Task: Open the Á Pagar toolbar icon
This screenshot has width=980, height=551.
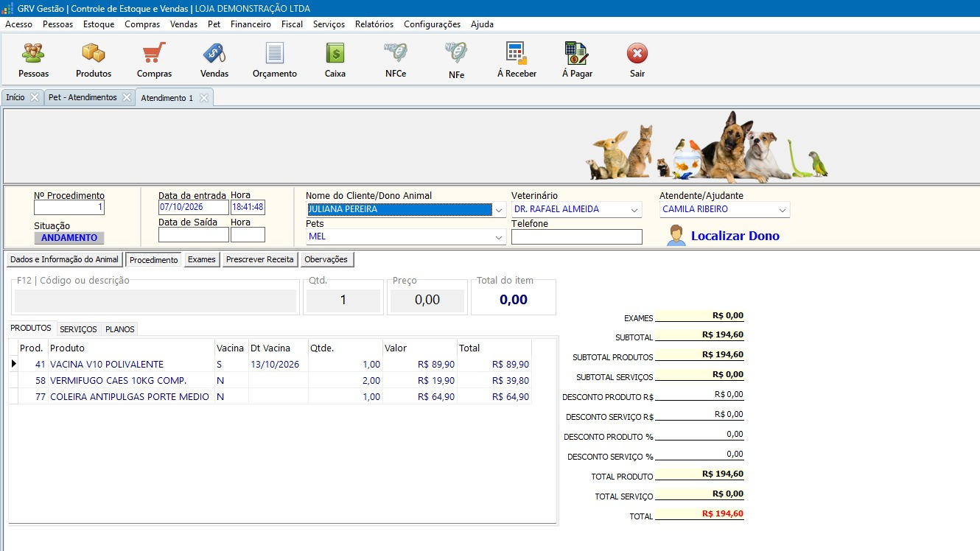Action: tap(577, 54)
